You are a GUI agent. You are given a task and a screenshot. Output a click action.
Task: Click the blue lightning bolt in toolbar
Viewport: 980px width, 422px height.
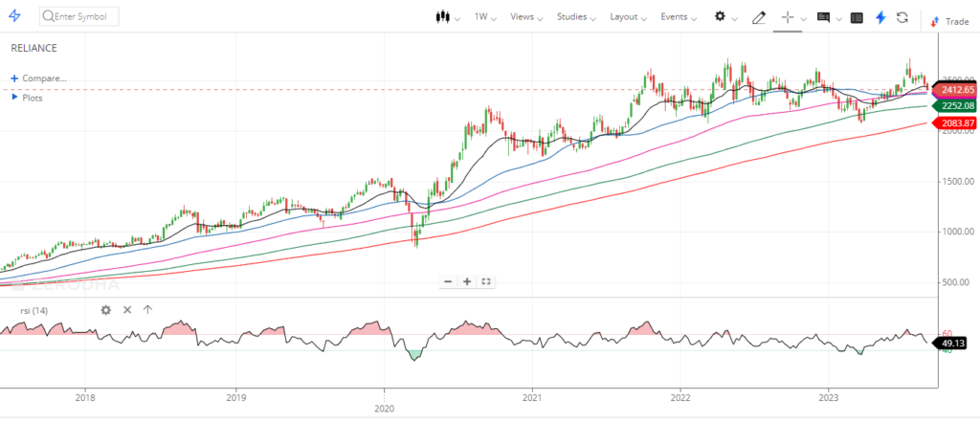tap(880, 17)
